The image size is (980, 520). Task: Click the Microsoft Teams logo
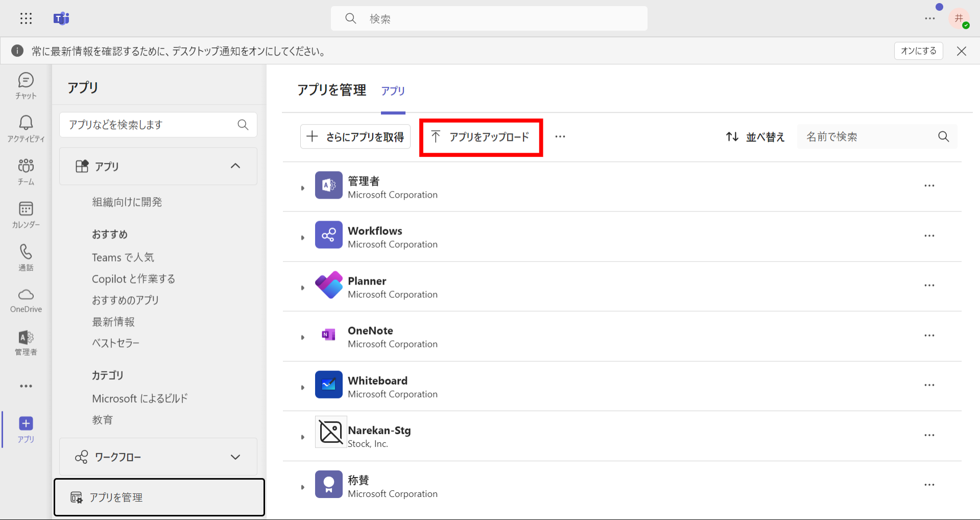point(61,19)
